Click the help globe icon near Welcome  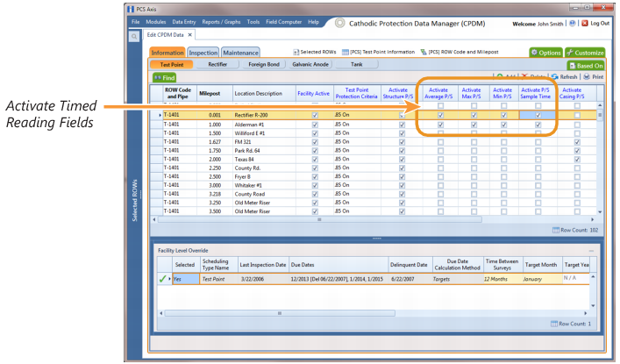click(572, 24)
